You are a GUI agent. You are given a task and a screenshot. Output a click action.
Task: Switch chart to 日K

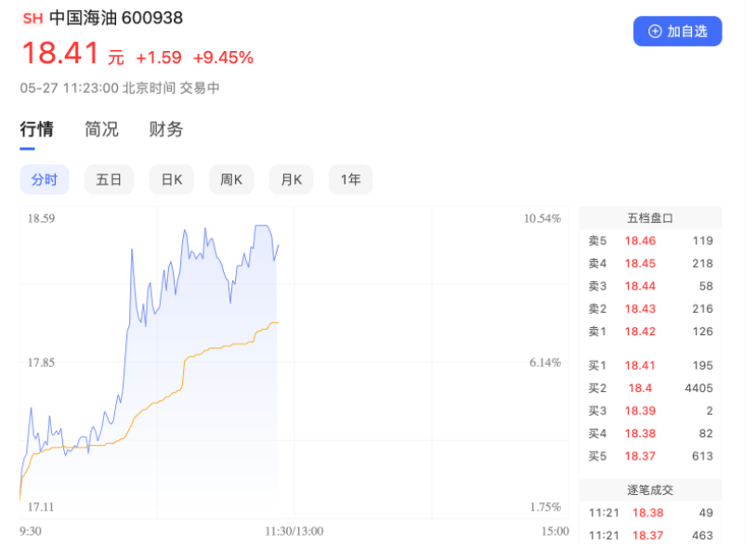pyautogui.click(x=172, y=180)
